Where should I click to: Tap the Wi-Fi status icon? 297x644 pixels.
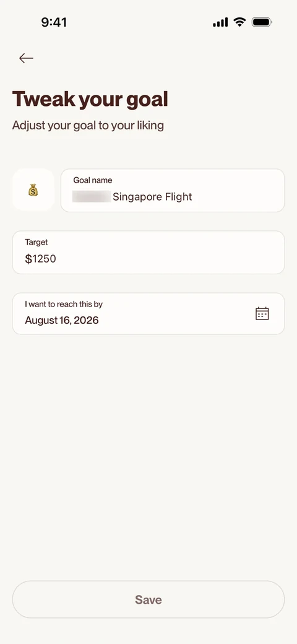tap(239, 22)
